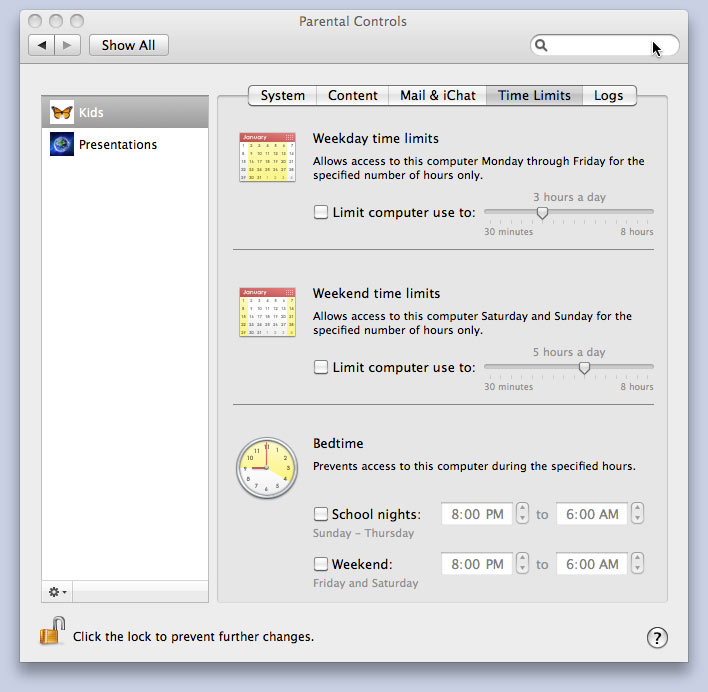Toggle the School nights bedtime checkbox

(x=321, y=514)
